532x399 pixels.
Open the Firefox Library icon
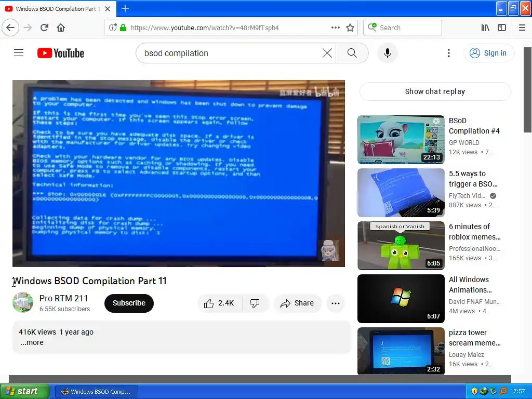click(x=485, y=28)
